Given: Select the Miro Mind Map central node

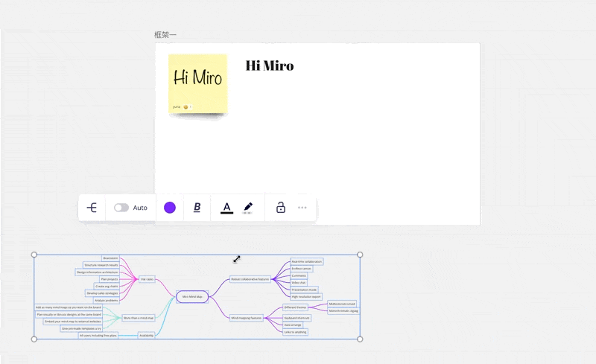Looking at the screenshot, I should 192,297.
